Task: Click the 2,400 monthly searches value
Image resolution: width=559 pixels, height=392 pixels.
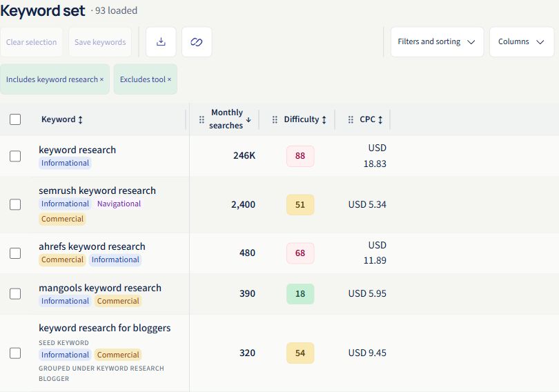Action: [243, 204]
